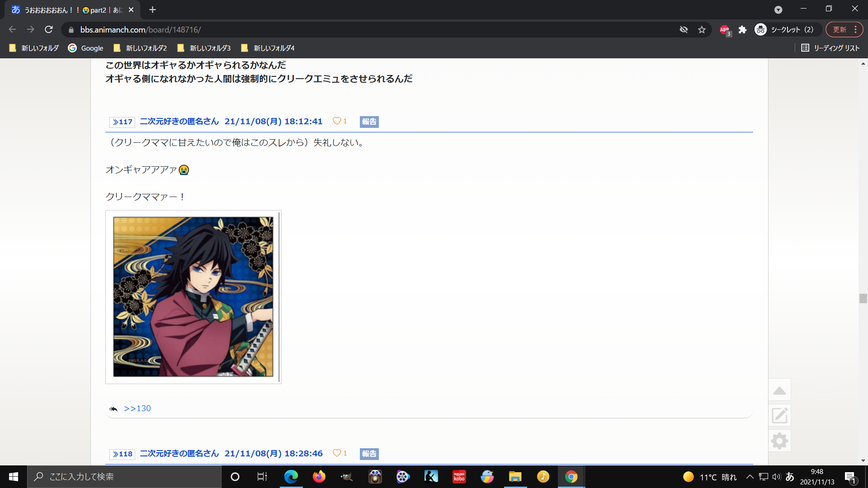Launch Firefox from taskbar
The image size is (868, 488).
point(319,477)
